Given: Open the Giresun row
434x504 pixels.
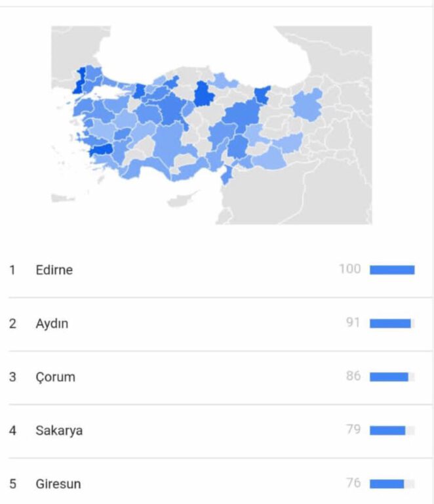Looking at the screenshot, I should (220, 482).
